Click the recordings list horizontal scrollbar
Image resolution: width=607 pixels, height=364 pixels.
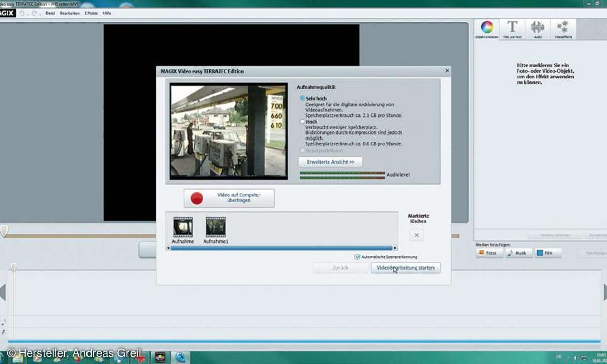pos(282,248)
